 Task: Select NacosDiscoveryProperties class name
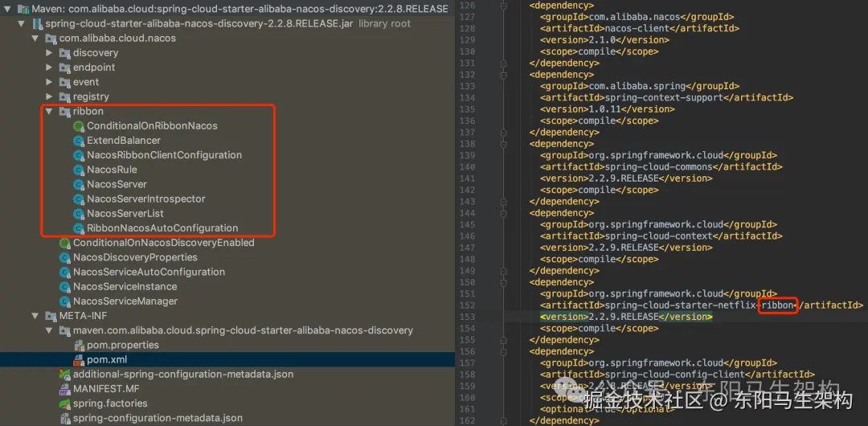click(x=136, y=257)
